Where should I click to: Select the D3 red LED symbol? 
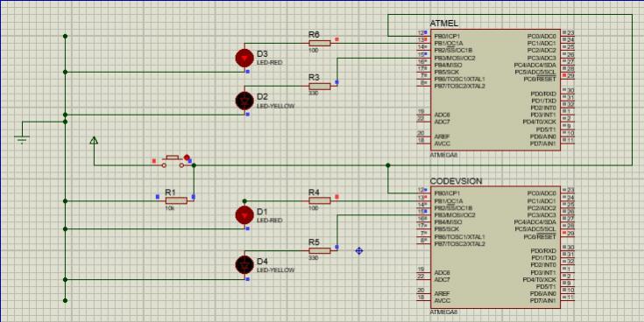point(244,59)
